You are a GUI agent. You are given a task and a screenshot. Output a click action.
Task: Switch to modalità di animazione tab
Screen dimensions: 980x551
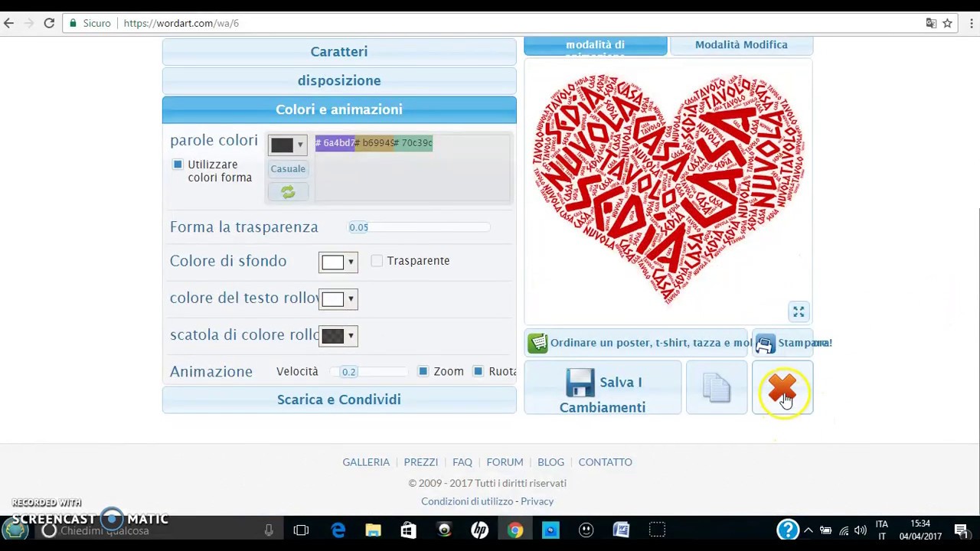(595, 46)
